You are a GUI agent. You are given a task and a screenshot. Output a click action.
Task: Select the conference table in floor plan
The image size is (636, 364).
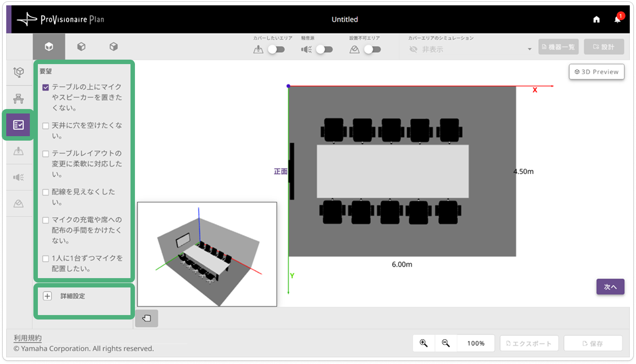click(392, 171)
